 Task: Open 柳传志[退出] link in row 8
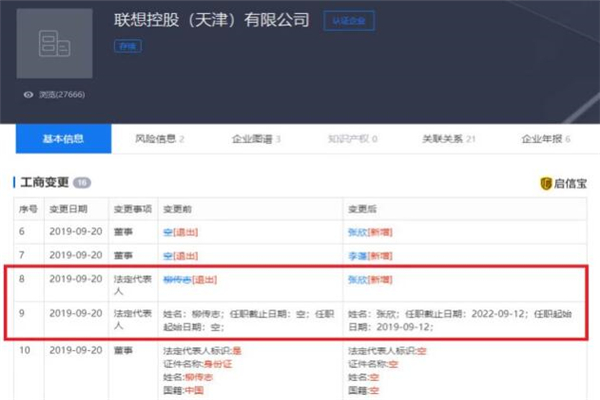tap(190, 280)
